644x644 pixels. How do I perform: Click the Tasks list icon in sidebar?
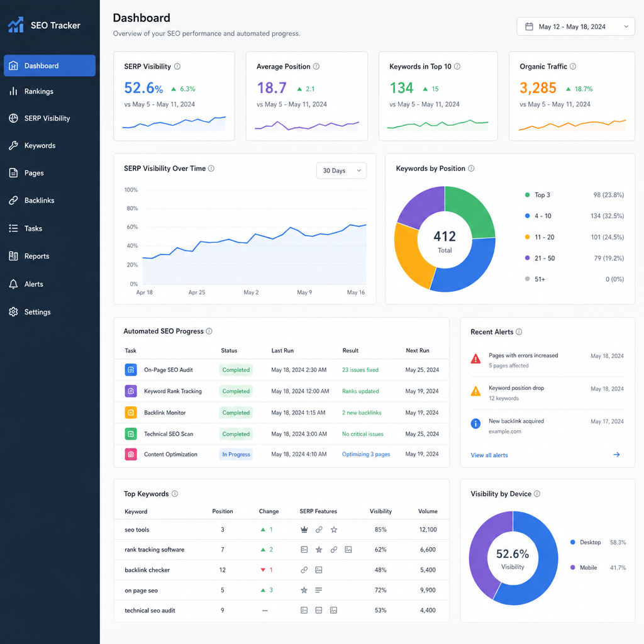(x=14, y=228)
